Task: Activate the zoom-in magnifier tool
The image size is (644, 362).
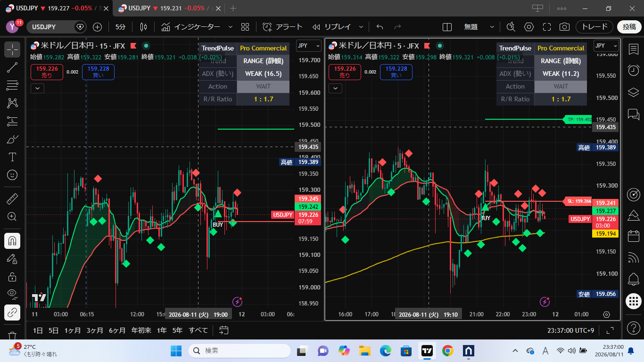Action: tap(12, 216)
